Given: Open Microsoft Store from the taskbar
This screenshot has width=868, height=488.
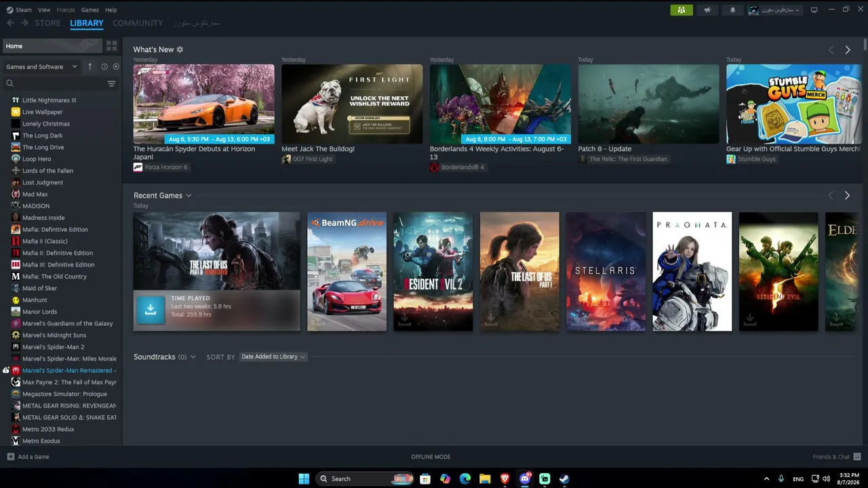Looking at the screenshot, I should click(425, 479).
